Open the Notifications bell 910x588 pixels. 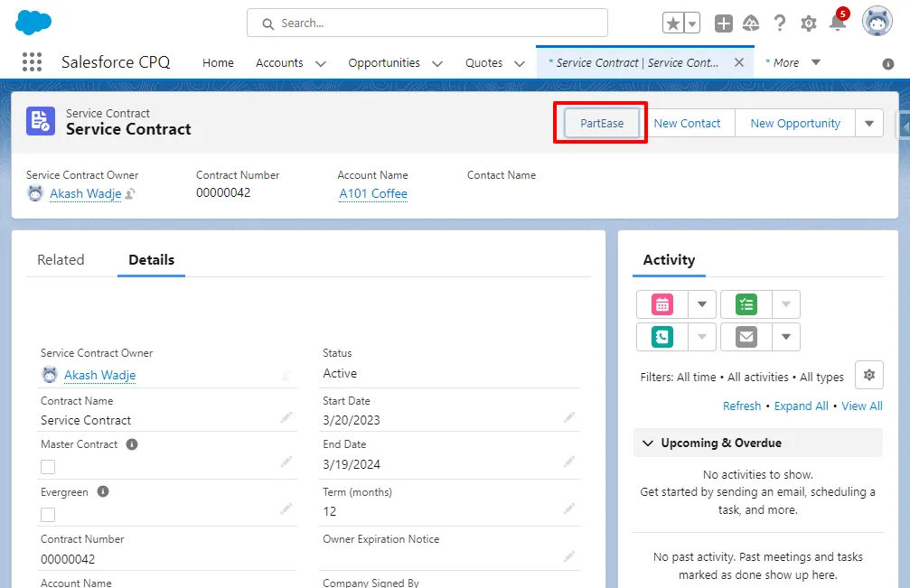click(x=838, y=23)
